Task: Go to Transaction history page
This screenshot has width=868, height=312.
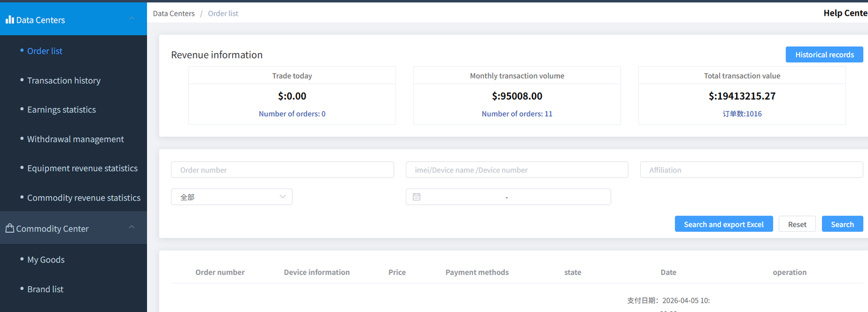Action: click(x=63, y=81)
